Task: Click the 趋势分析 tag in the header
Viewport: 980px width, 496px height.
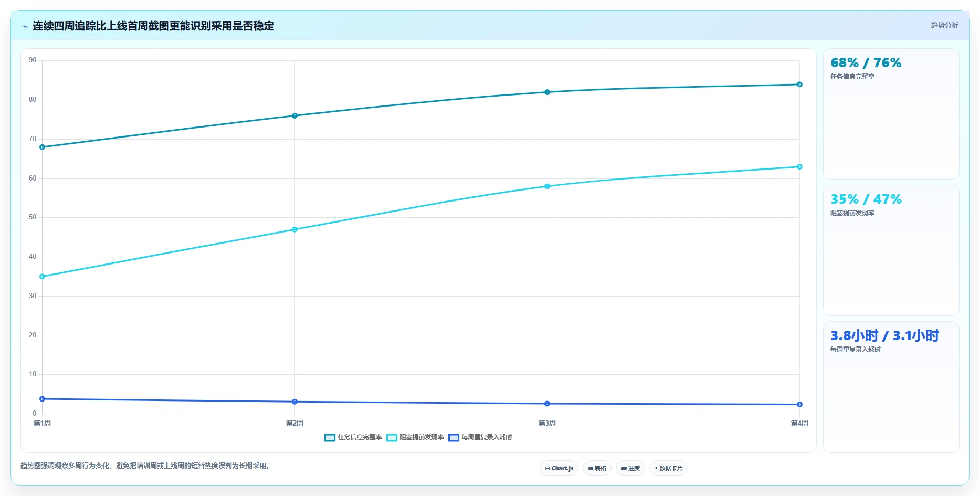Action: tap(944, 25)
